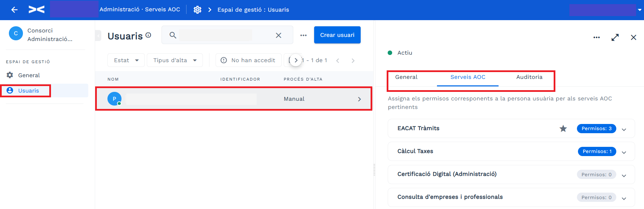Open the account dropdown arrow at top right

(640, 10)
